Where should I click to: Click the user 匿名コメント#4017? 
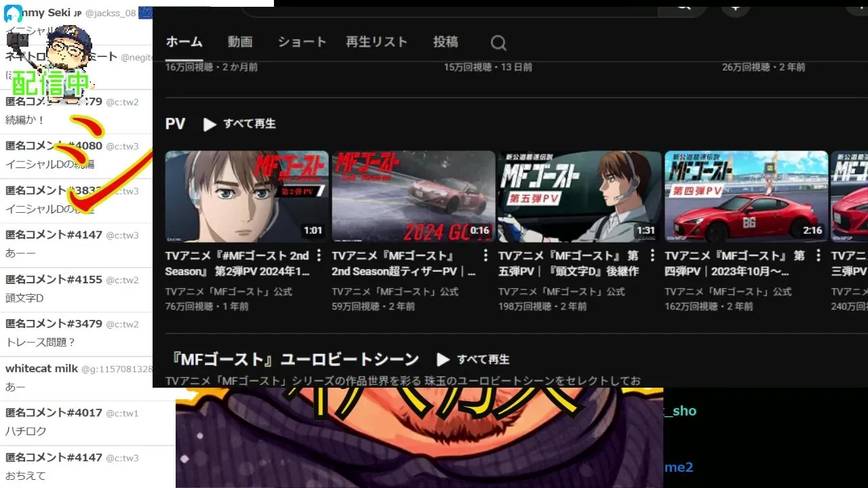click(x=54, y=413)
